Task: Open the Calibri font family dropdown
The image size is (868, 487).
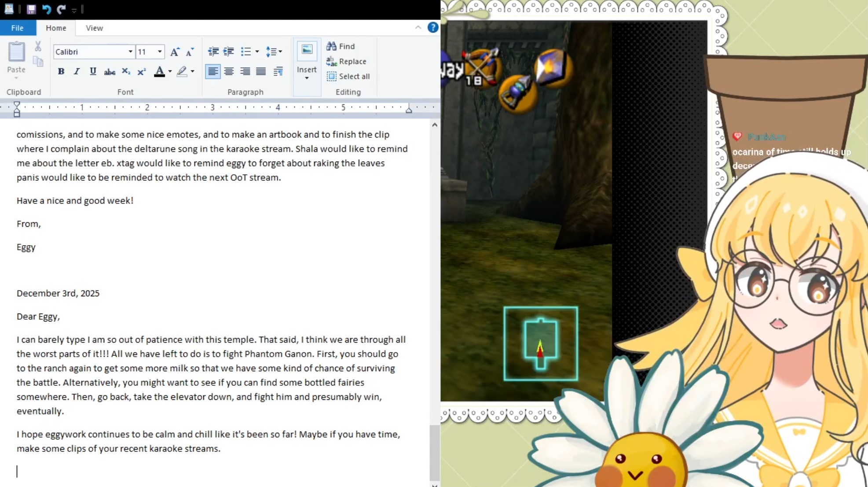Action: click(130, 52)
